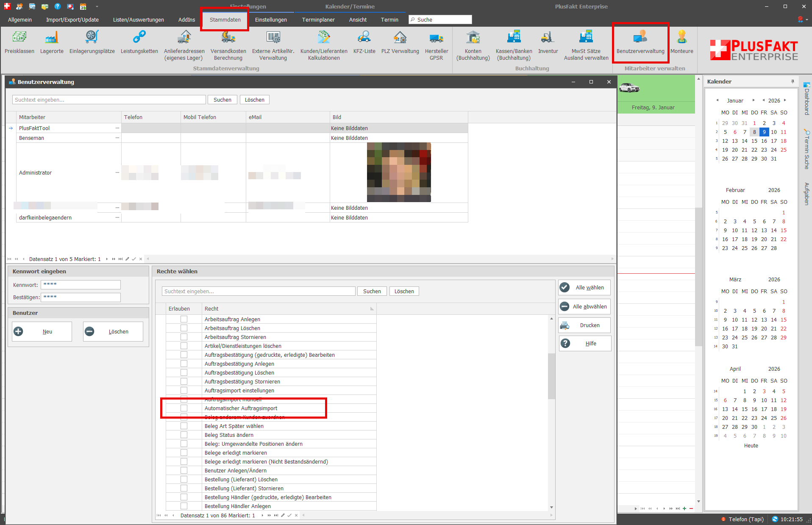This screenshot has height=525, width=812.
Task: Tick the Arbeitsauftrag Anlegen checkbox
Action: (184, 319)
